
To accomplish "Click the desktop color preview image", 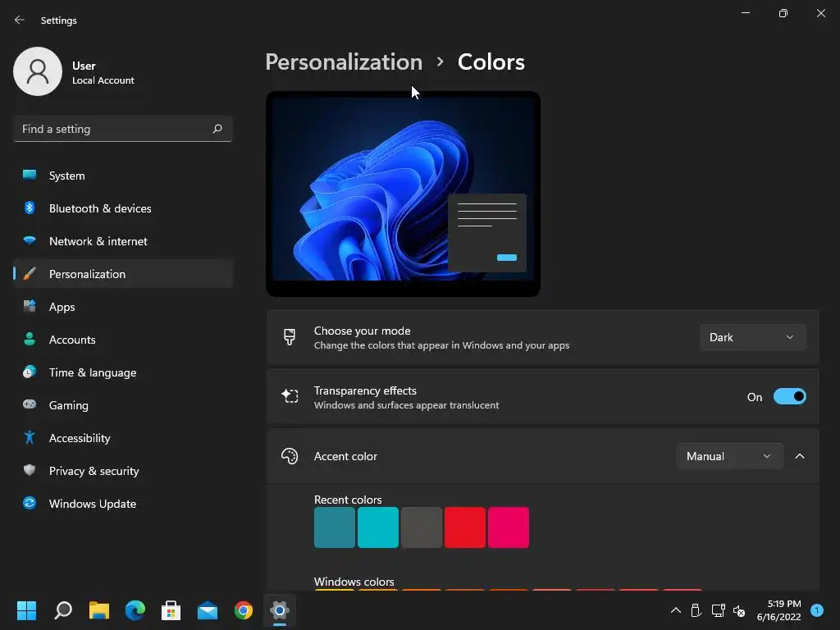I will pyautogui.click(x=403, y=194).
